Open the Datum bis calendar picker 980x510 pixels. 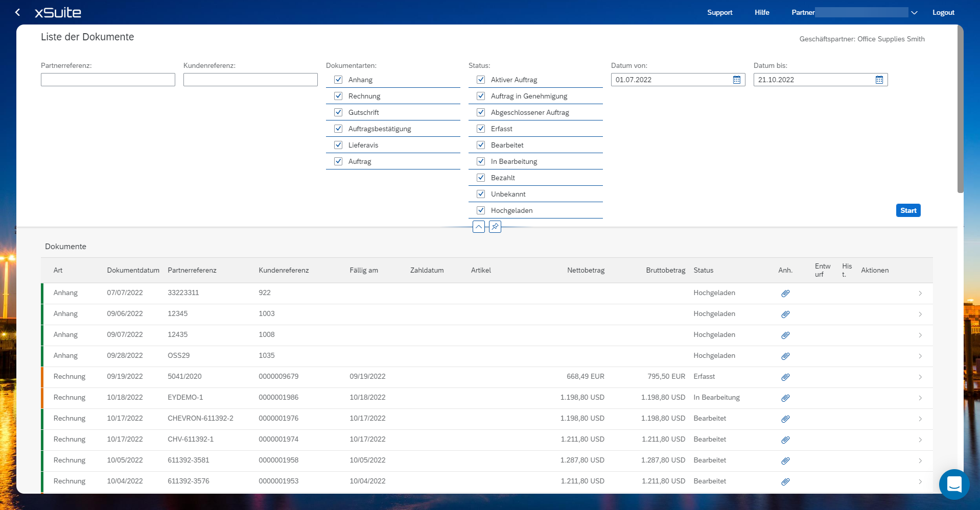pos(879,80)
